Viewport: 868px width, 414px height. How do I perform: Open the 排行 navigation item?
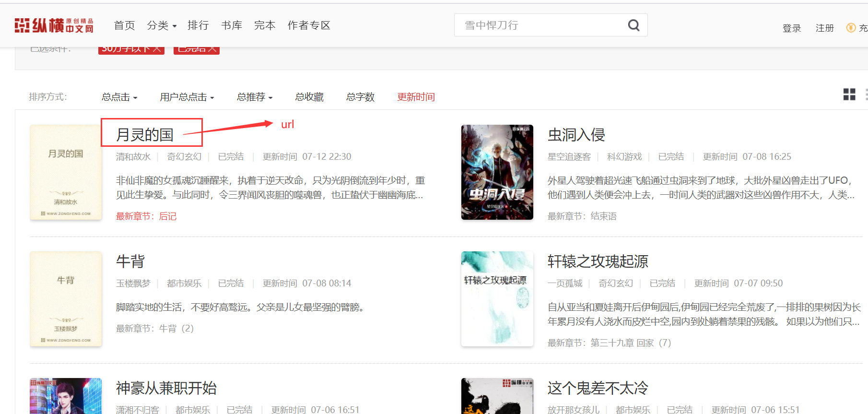click(x=198, y=25)
